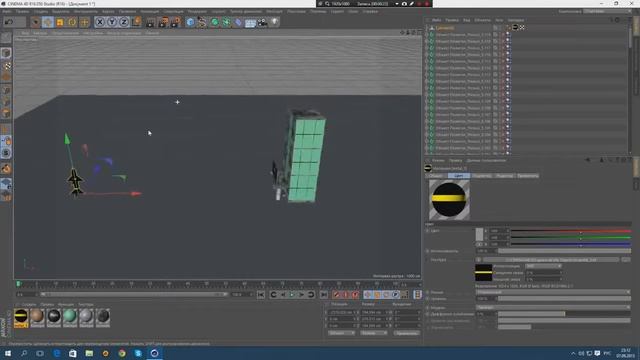
Task: Open Теги menu in Object Manager
Action: [499, 20]
